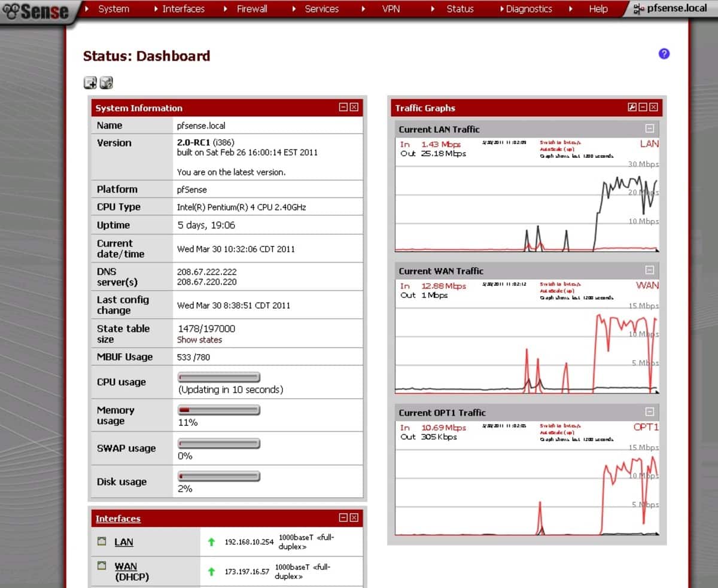The height and width of the screenshot is (588, 718).
Task: Add a new dashboard widget
Action: pos(90,83)
